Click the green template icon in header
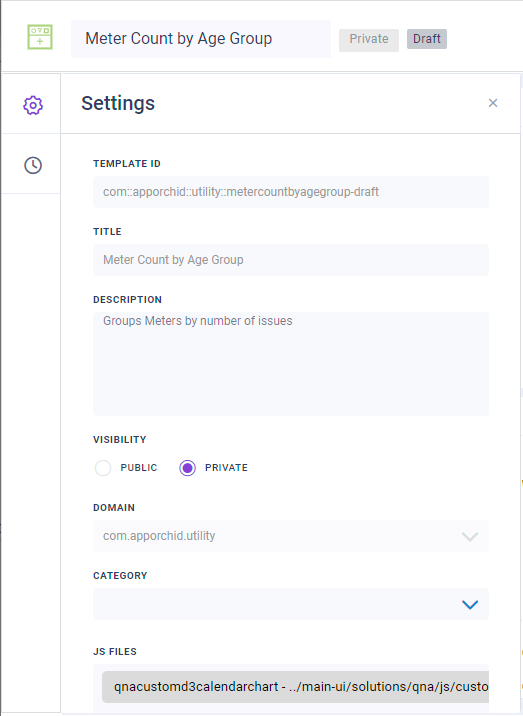 coord(40,37)
